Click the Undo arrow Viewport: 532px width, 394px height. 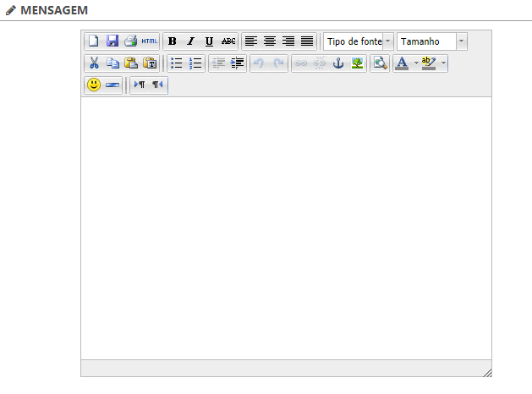260,63
